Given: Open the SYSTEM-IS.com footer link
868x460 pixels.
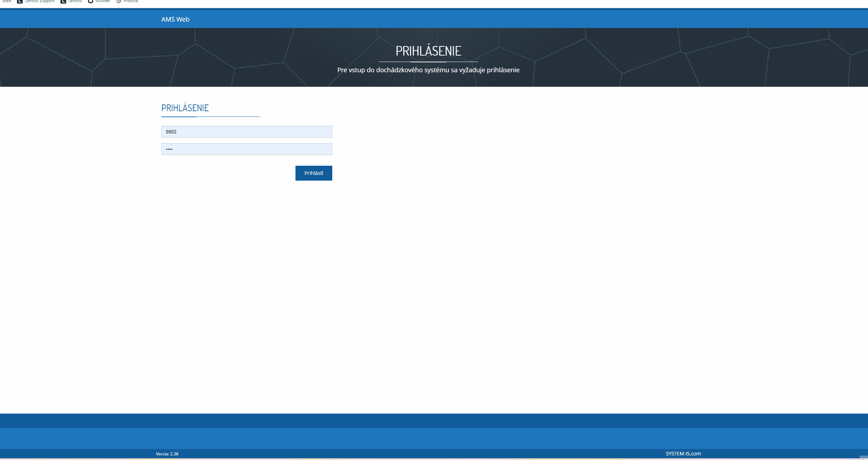Looking at the screenshot, I should (683, 454).
